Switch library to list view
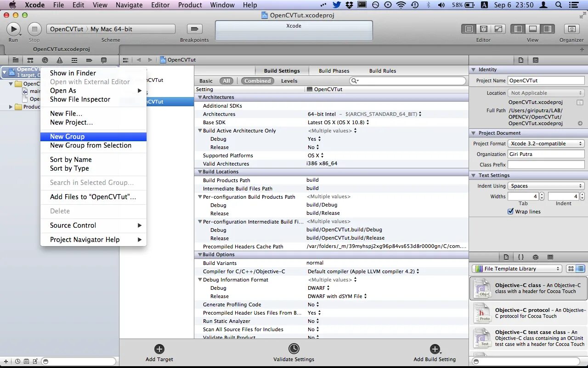This screenshot has height=368, width=588. (580, 269)
